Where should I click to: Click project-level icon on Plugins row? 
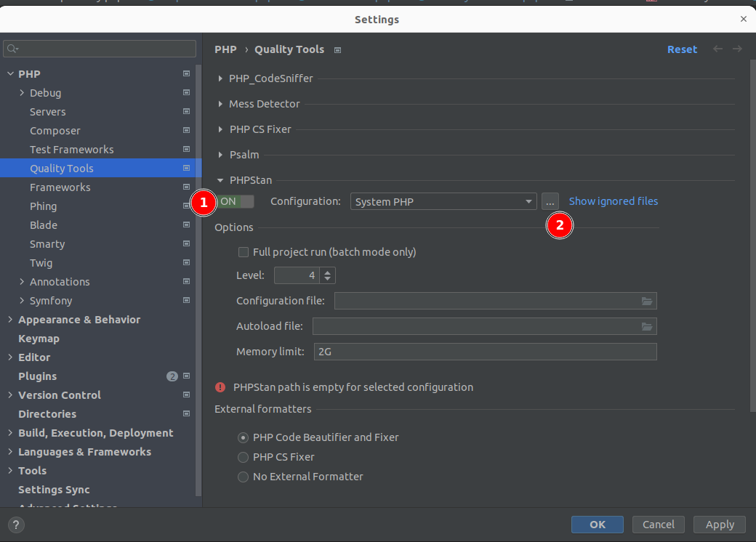(186, 376)
